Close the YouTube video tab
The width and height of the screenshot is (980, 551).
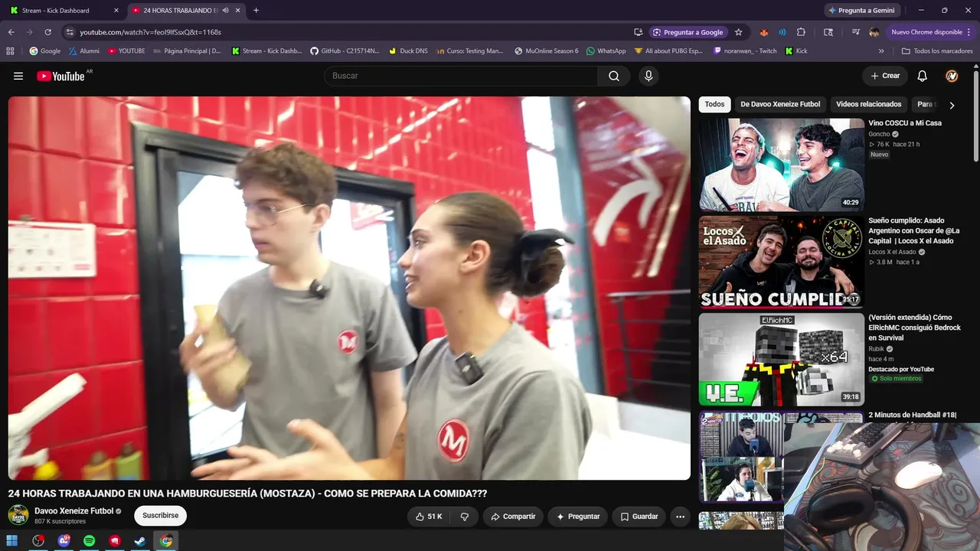coord(238,11)
